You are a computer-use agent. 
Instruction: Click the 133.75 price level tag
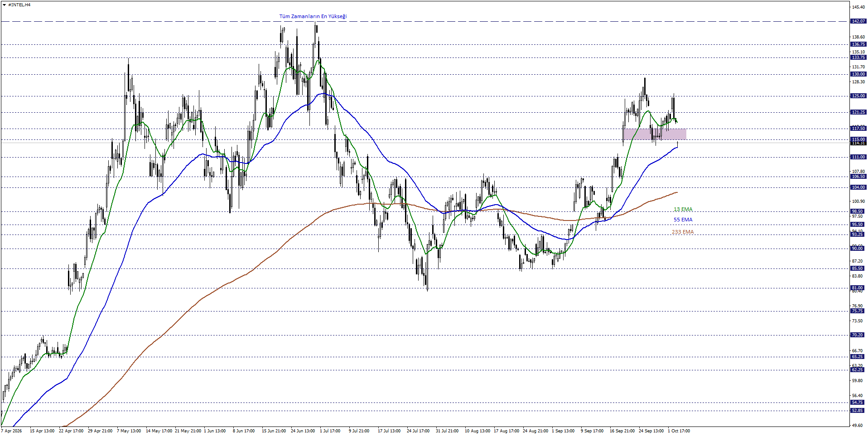(858, 57)
